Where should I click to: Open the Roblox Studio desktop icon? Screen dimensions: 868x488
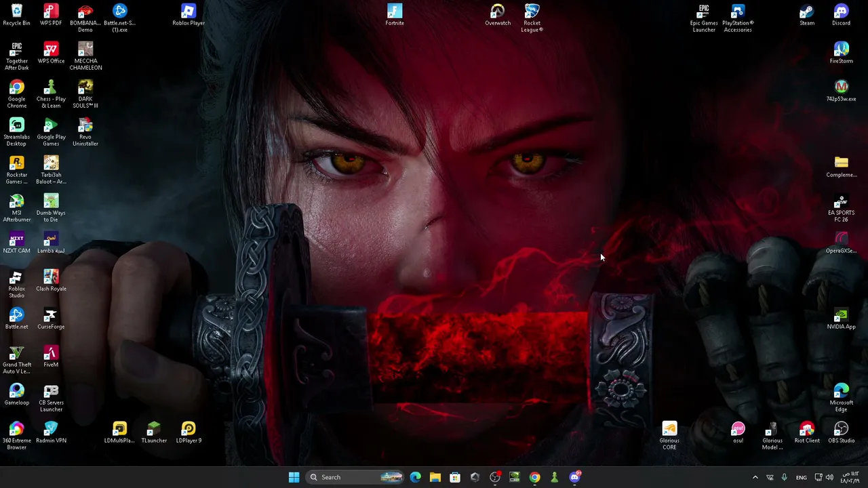(16, 284)
